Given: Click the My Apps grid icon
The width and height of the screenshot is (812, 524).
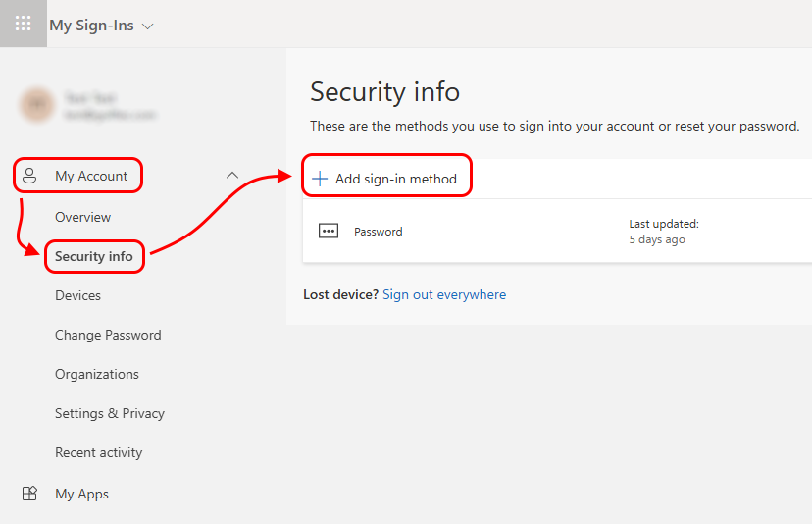Looking at the screenshot, I should pos(30,494).
